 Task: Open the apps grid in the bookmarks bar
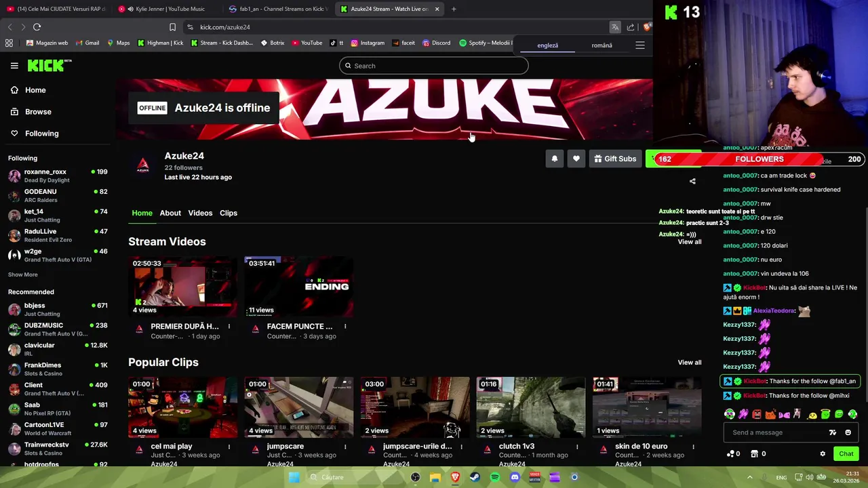pyautogui.click(x=9, y=43)
